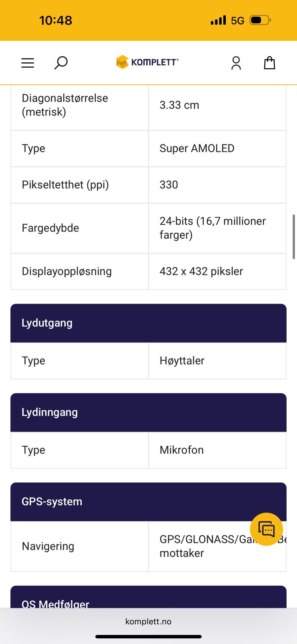Collapse the Lydinngang section header

click(148, 412)
